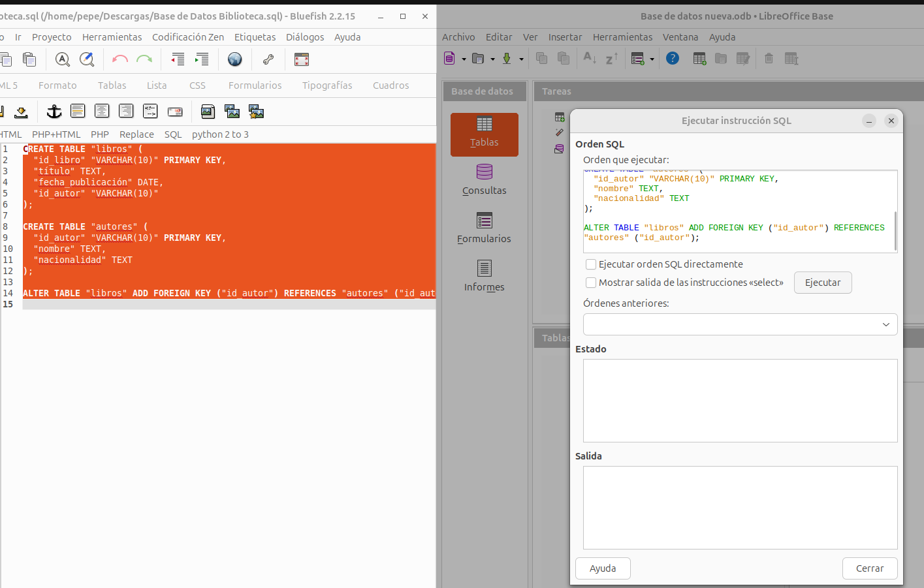Click the scrollbar in the SQL order box
The height and width of the screenshot is (588, 924).
[895, 230]
